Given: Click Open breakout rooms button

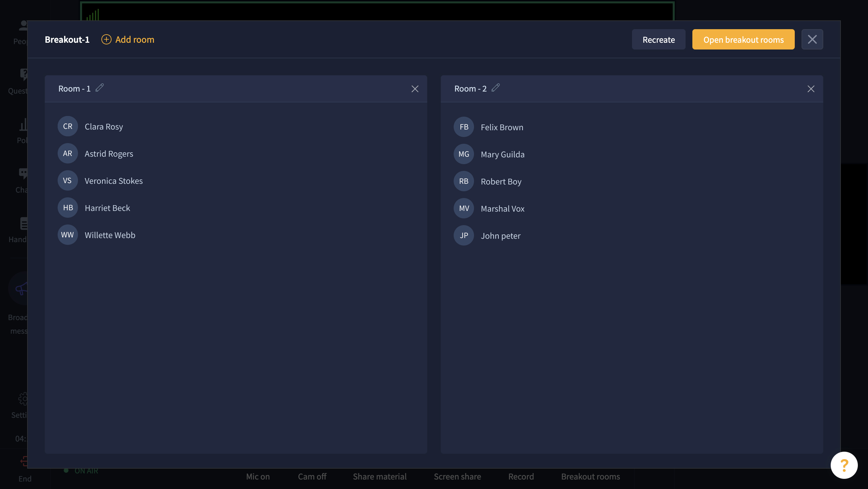Looking at the screenshot, I should coord(743,40).
